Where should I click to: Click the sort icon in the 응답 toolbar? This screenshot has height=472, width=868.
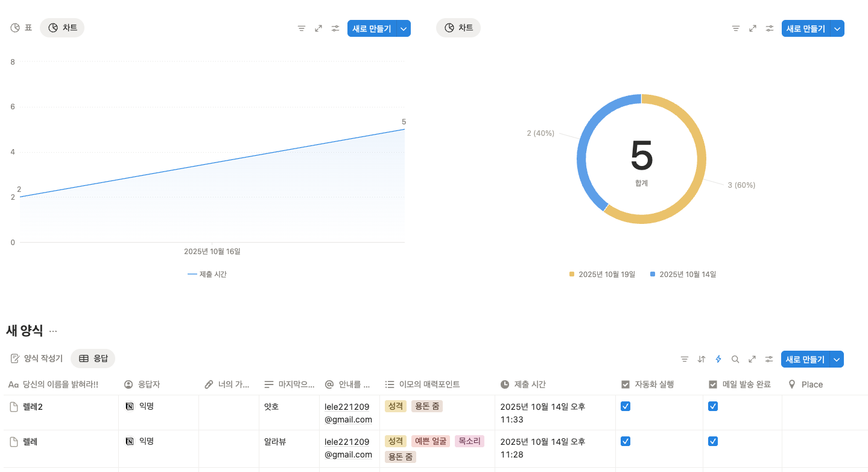click(x=701, y=359)
